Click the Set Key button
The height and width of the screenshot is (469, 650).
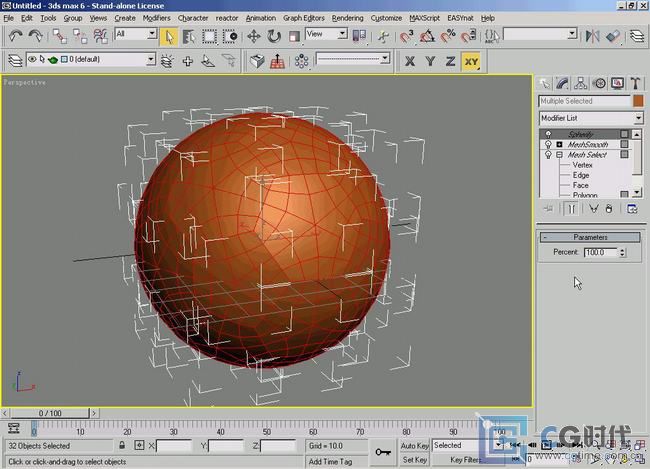coord(415,460)
